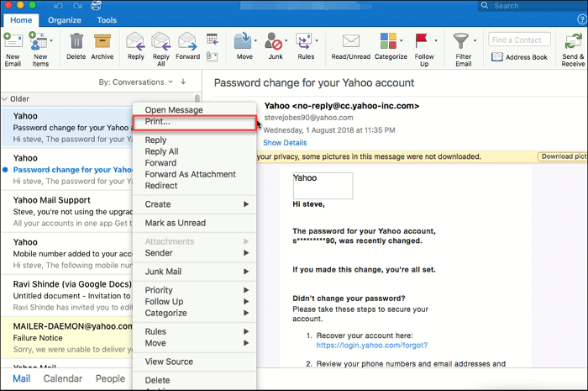The image size is (588, 391).
Task: Click the Find a Contact field
Action: point(520,40)
